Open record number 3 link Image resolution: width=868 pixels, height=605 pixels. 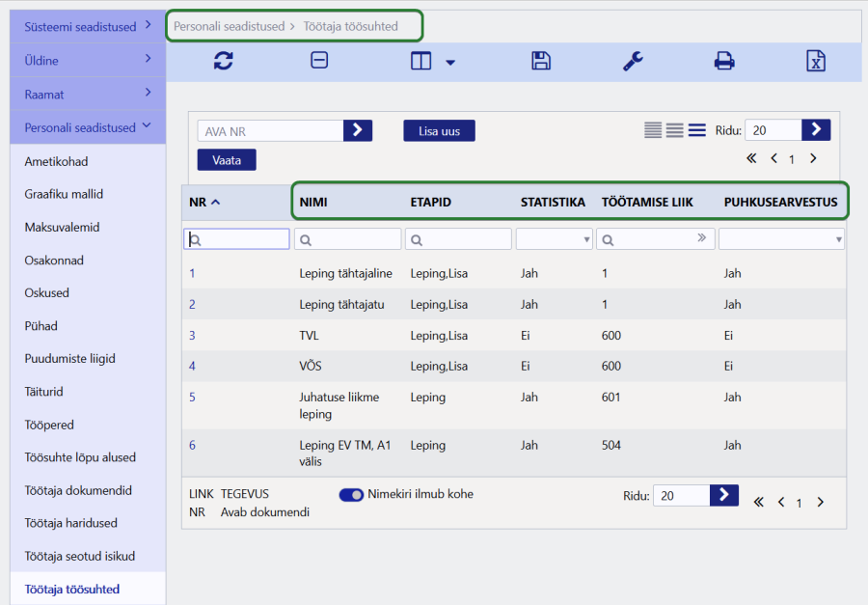192,336
